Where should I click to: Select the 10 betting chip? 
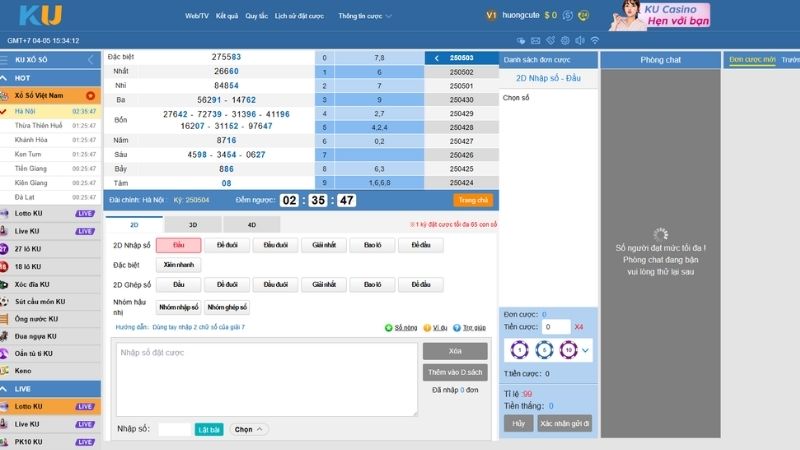[x=567, y=350]
